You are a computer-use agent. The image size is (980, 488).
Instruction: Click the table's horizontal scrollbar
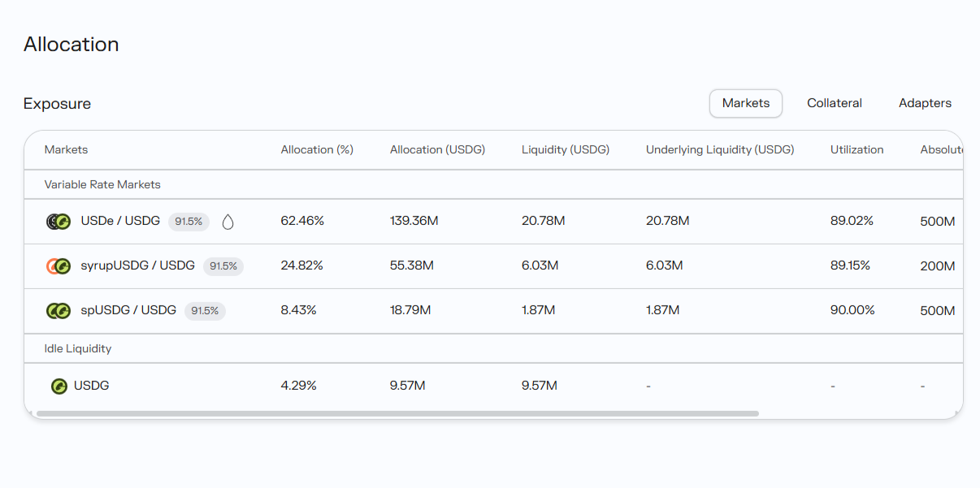(x=397, y=413)
